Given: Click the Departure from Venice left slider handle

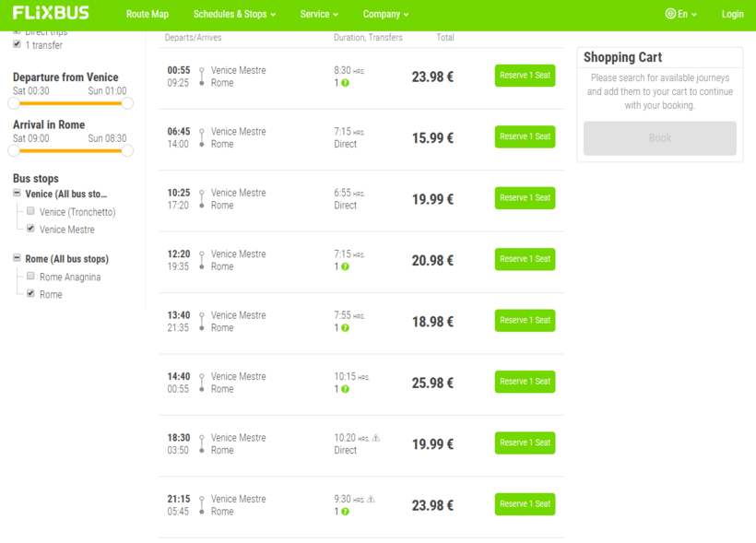Looking at the screenshot, I should click(14, 103).
